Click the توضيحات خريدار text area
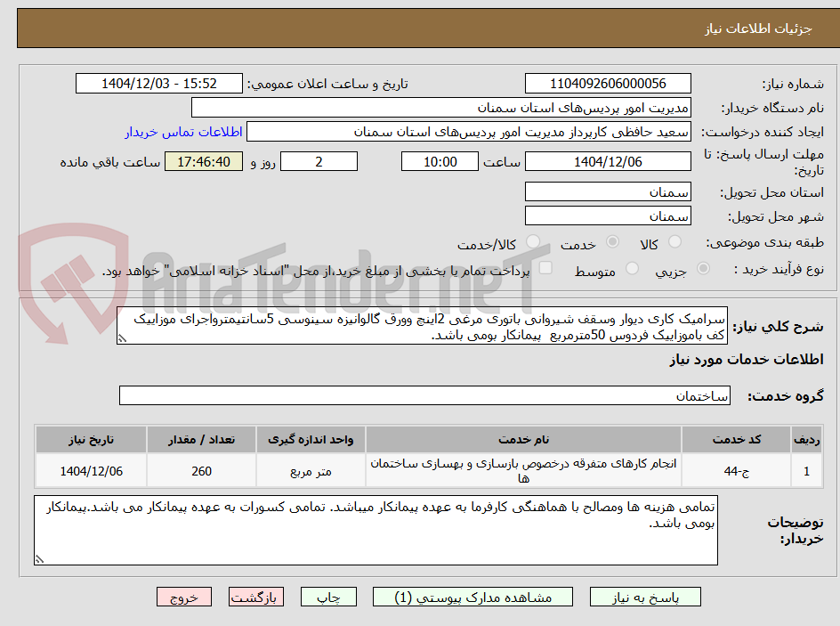 coord(376,530)
